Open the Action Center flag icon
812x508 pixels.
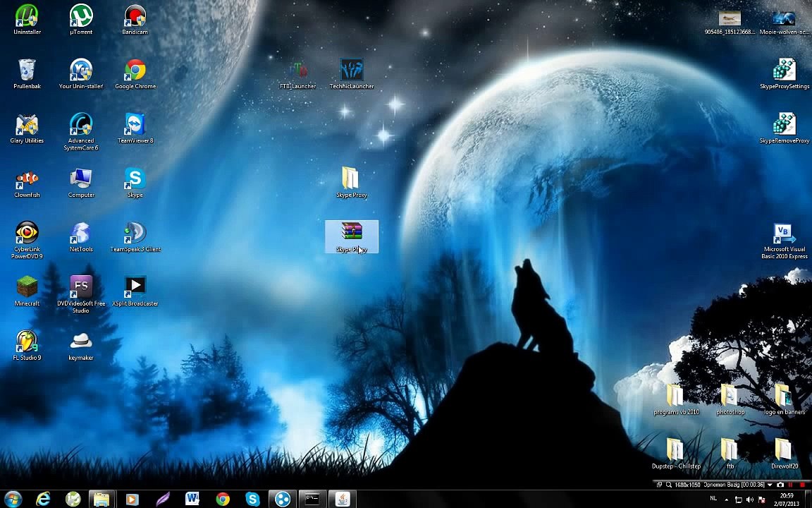click(762, 500)
